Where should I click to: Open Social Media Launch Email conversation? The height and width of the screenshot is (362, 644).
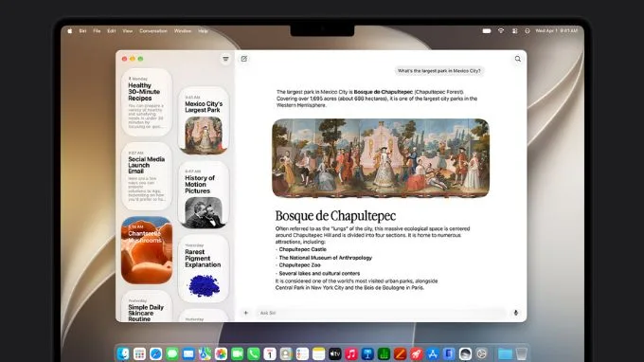pos(146,176)
